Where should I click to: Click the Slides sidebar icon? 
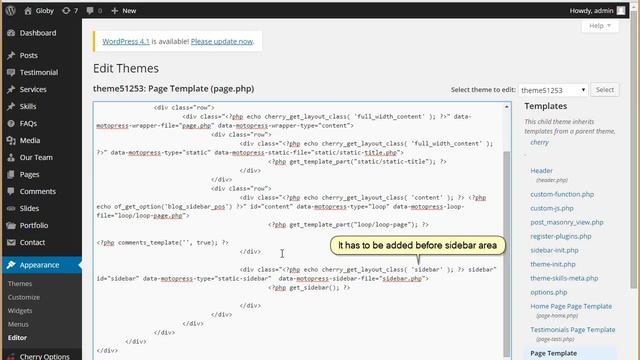[x=11, y=209]
